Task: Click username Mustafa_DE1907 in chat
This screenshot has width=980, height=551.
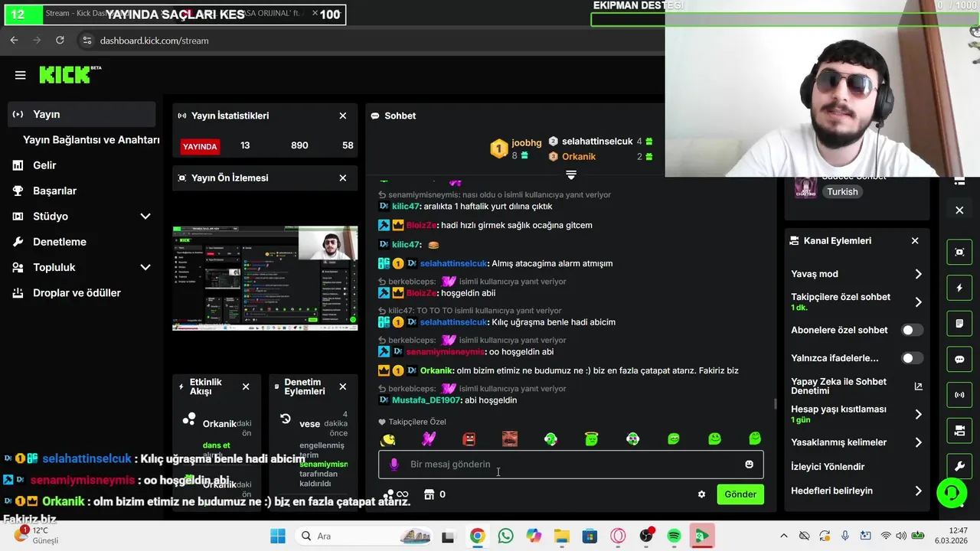Action: 426,400
